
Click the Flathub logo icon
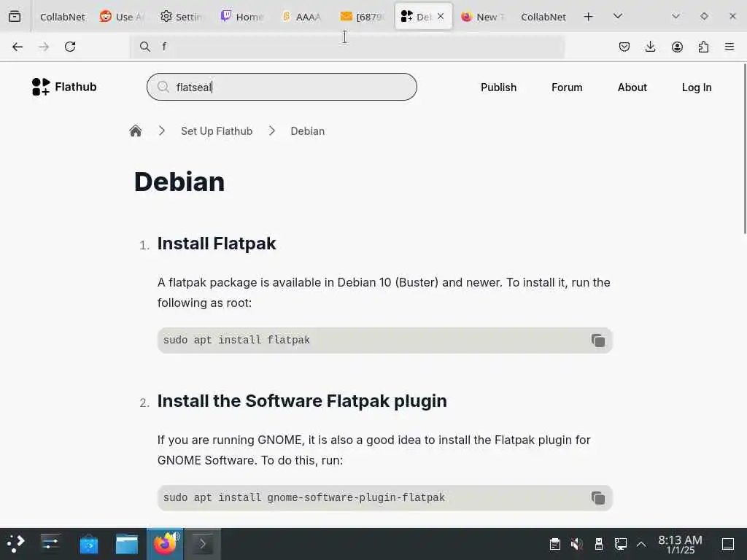pyautogui.click(x=41, y=87)
